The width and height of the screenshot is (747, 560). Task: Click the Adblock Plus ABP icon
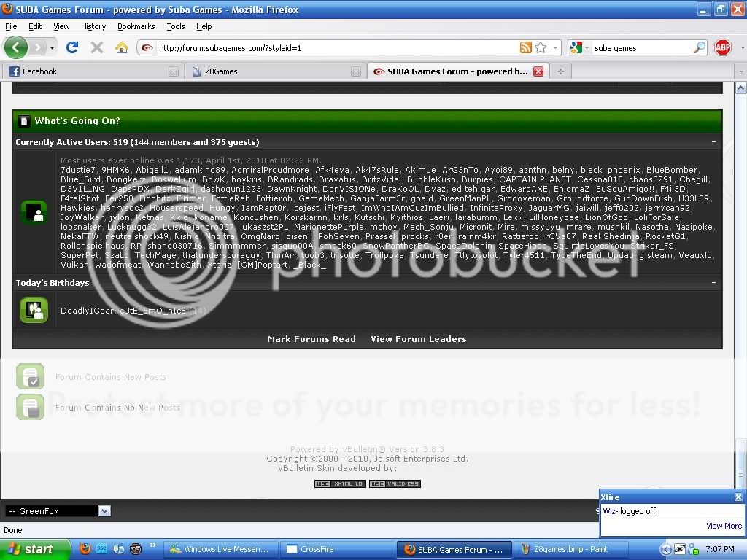click(x=722, y=47)
